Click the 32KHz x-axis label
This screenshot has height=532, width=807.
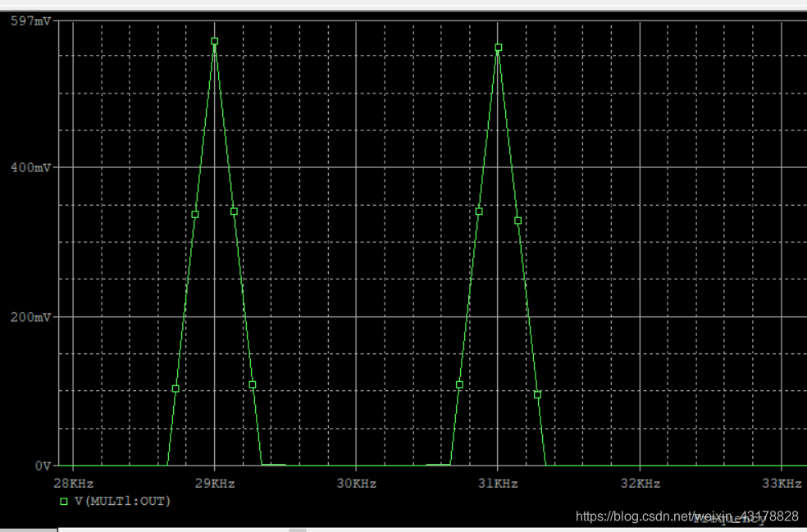tap(641, 484)
